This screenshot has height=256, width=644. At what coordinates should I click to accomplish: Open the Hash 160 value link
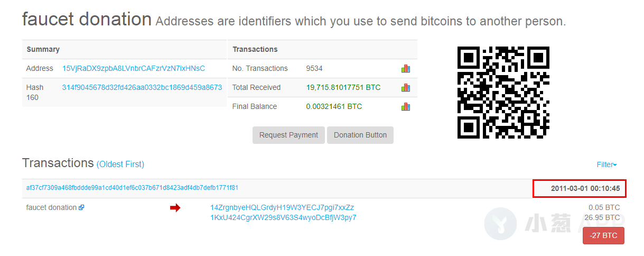(142, 87)
